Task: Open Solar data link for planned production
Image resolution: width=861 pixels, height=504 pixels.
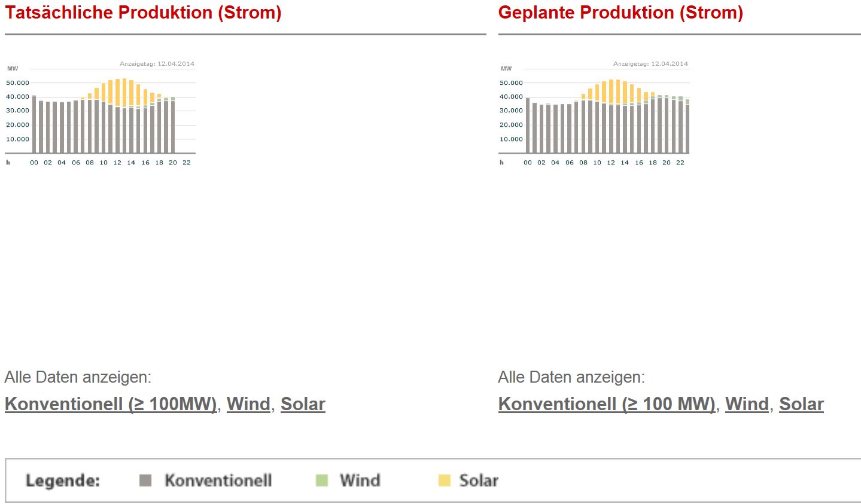Action: point(801,404)
